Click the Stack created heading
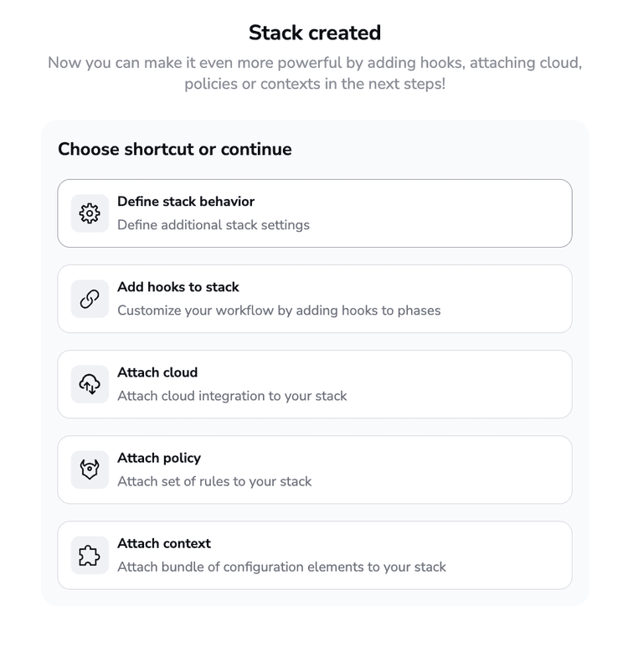 [314, 33]
